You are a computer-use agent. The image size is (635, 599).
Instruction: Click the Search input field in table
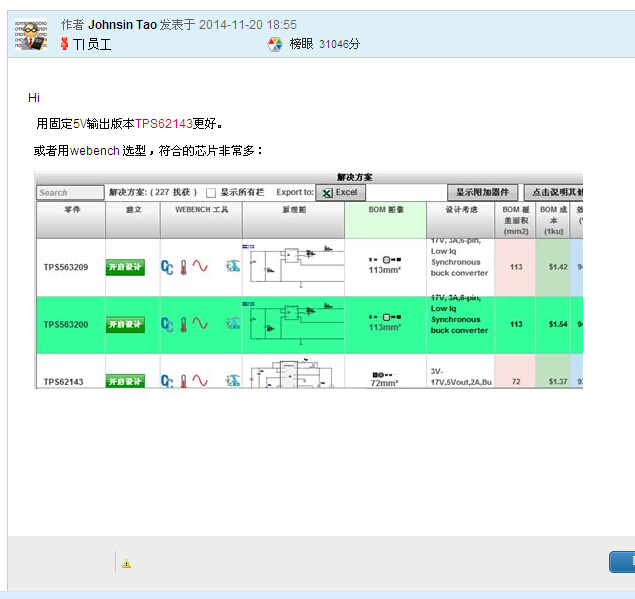point(70,192)
